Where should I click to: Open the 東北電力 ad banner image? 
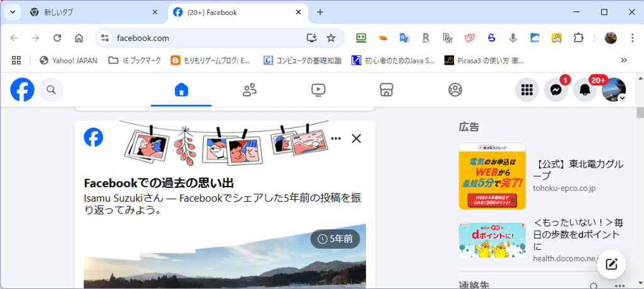coord(492,176)
